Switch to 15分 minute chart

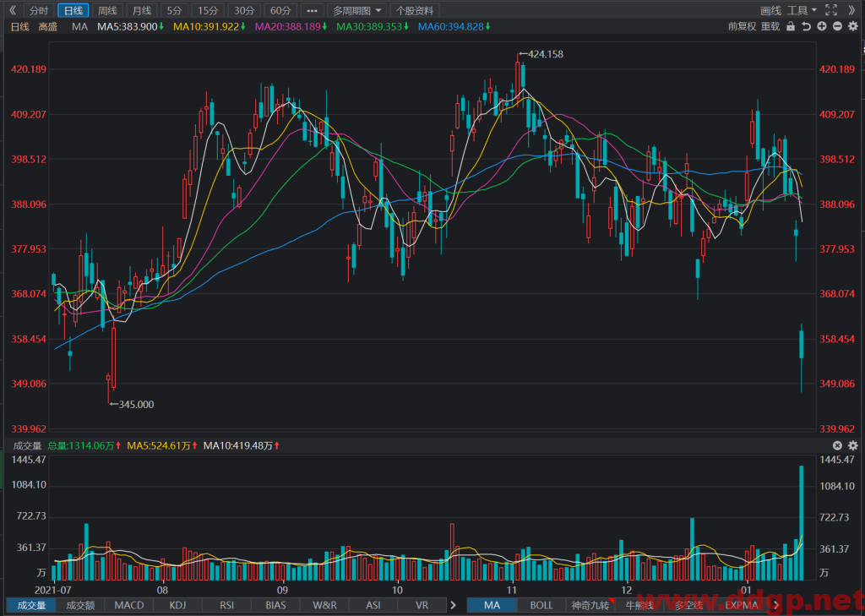[208, 10]
